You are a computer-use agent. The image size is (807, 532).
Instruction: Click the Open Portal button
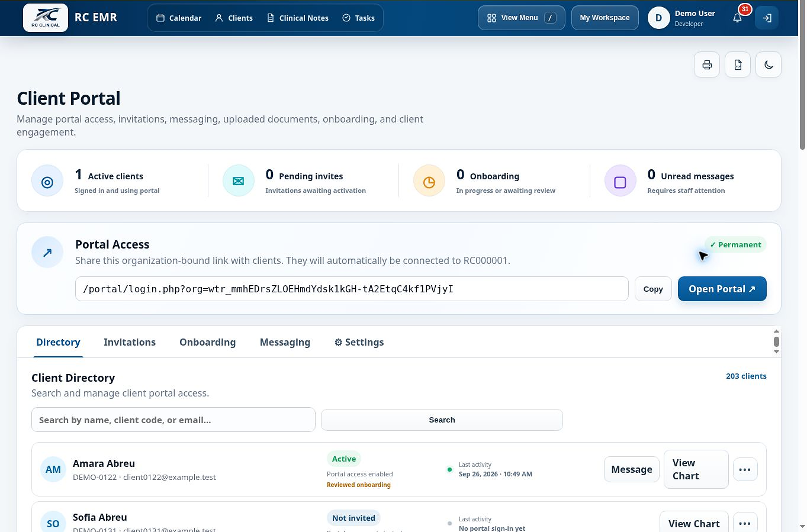pyautogui.click(x=722, y=289)
